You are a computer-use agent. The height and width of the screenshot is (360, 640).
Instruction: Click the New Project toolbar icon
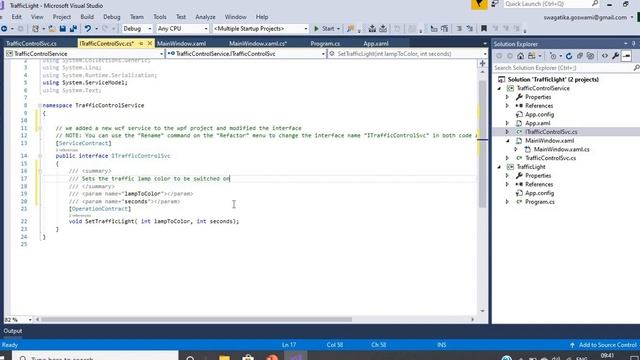tap(36, 29)
